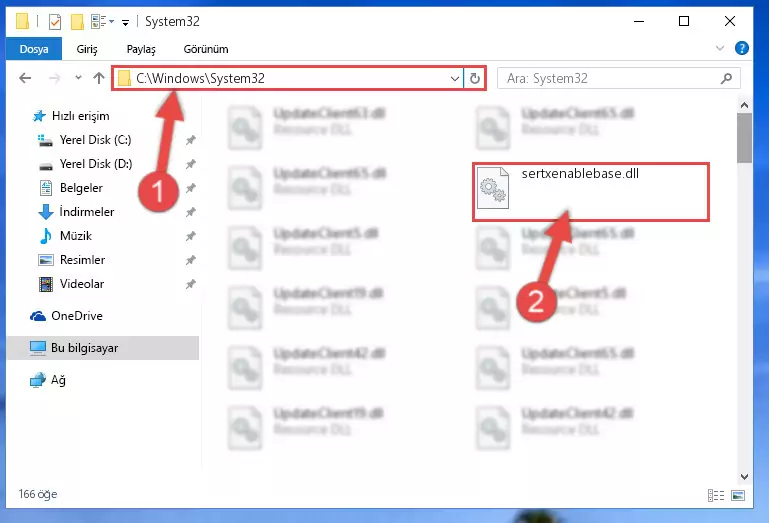Open the Customize Quick Access Toolbar dropdown

[x=126, y=23]
